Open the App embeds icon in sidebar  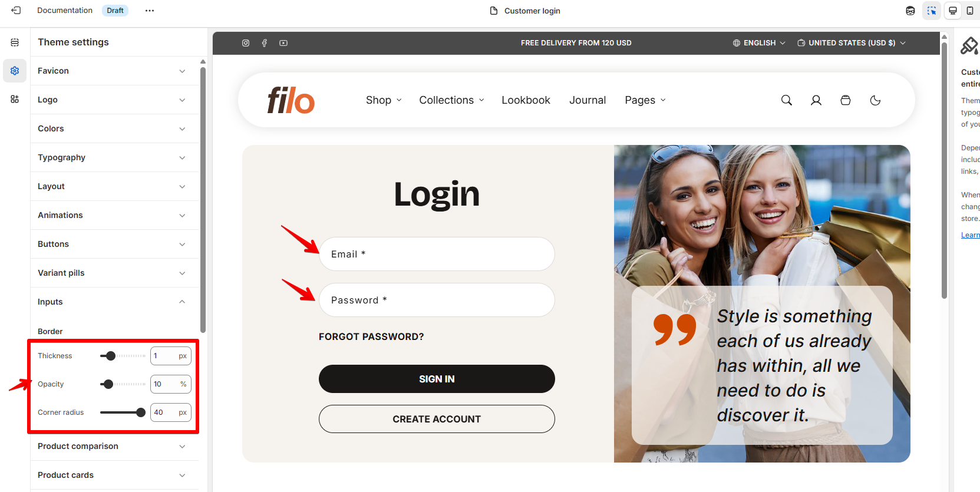15,99
